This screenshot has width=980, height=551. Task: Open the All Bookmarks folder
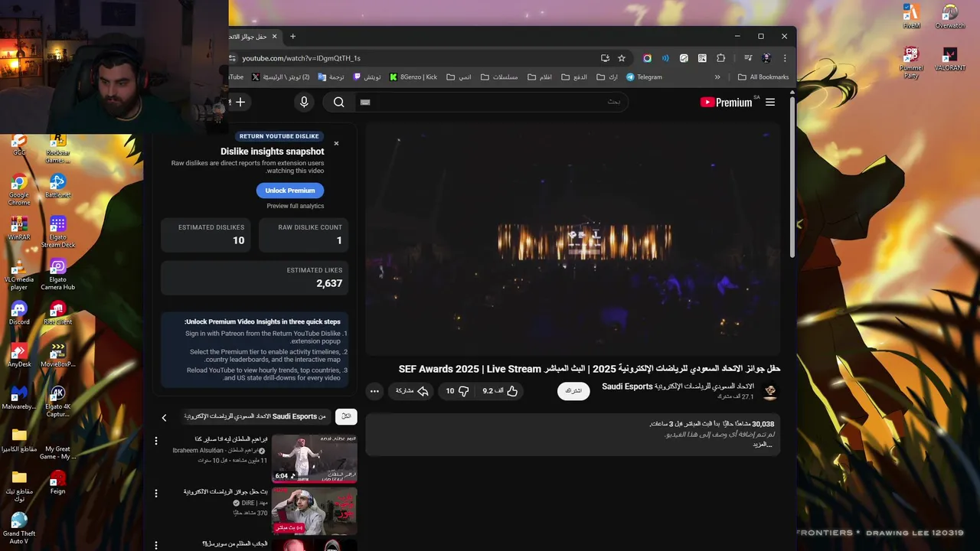763,77
